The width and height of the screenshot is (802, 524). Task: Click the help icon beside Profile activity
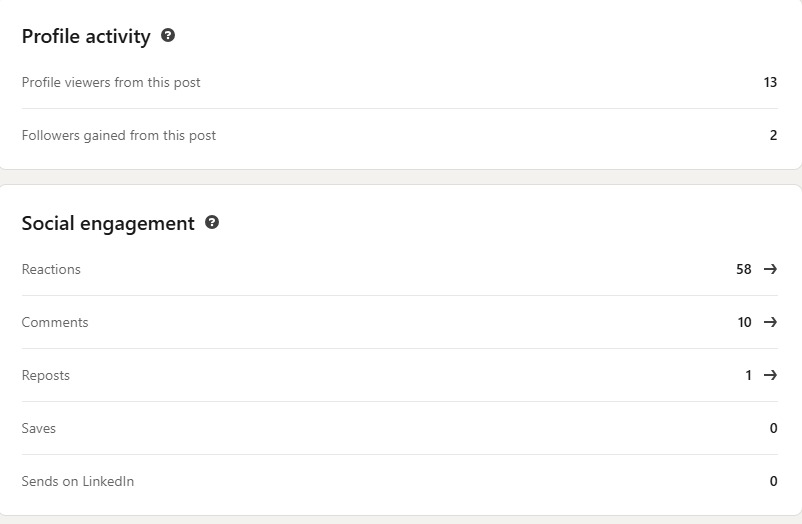click(168, 36)
